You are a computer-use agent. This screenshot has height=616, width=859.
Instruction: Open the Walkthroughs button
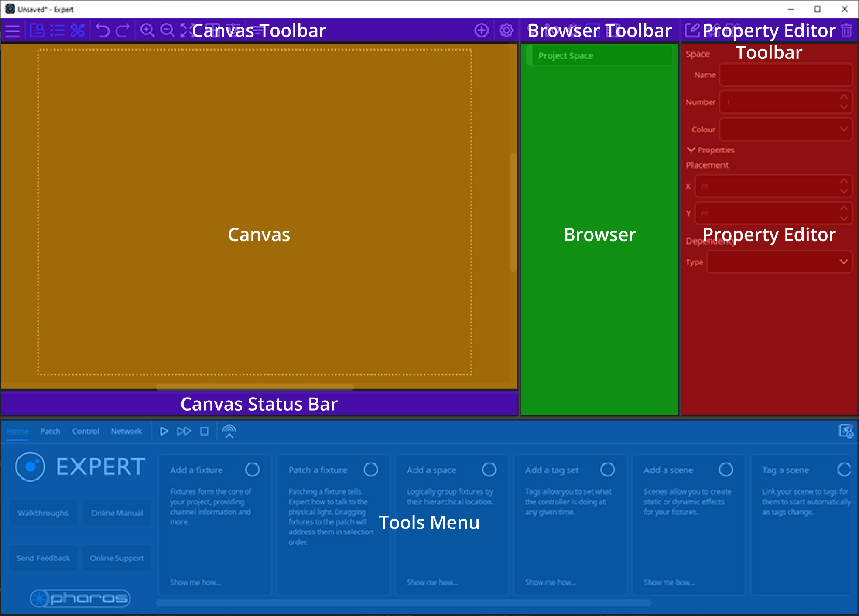click(43, 513)
